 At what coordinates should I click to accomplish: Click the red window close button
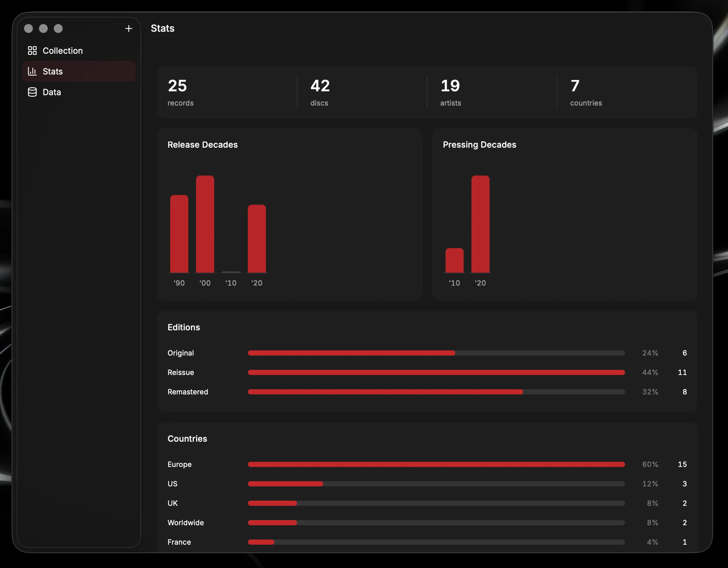29,29
